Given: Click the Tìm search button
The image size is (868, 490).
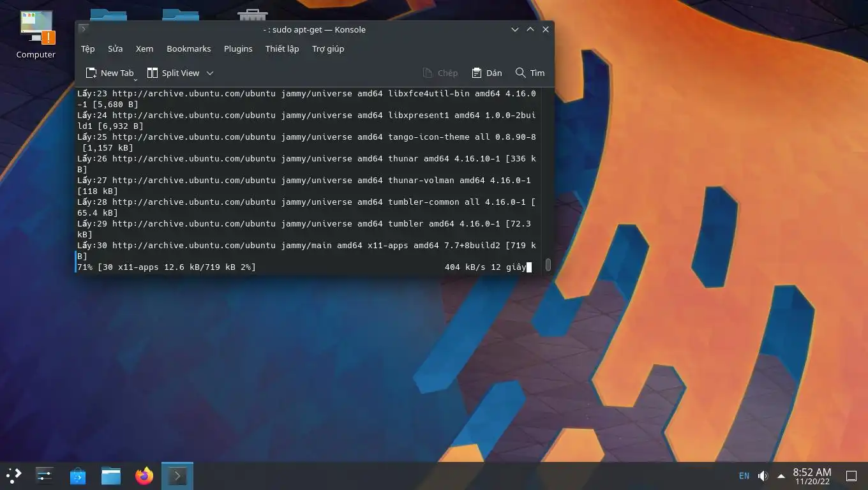Looking at the screenshot, I should pyautogui.click(x=530, y=73).
